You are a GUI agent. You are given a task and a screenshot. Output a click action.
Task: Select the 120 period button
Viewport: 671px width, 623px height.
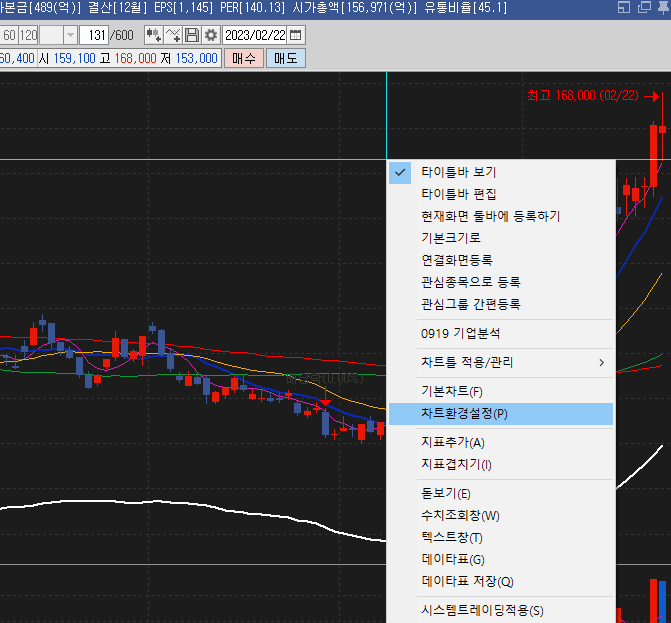28,35
